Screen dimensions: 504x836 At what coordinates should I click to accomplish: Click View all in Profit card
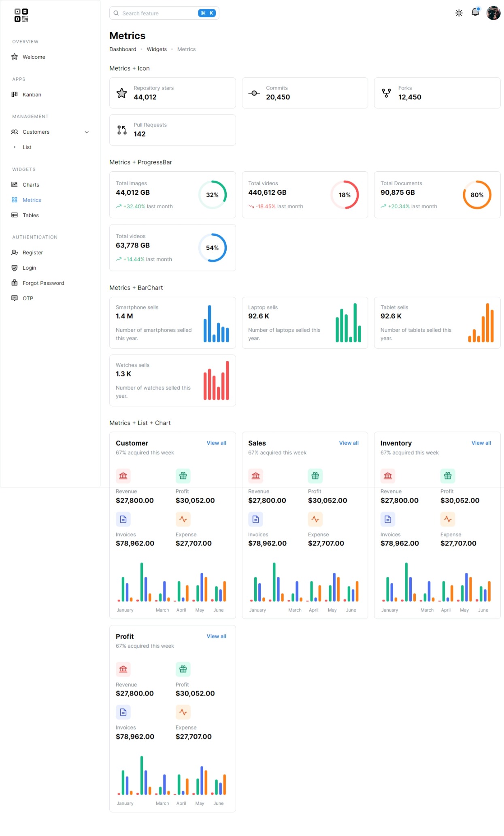[217, 636]
